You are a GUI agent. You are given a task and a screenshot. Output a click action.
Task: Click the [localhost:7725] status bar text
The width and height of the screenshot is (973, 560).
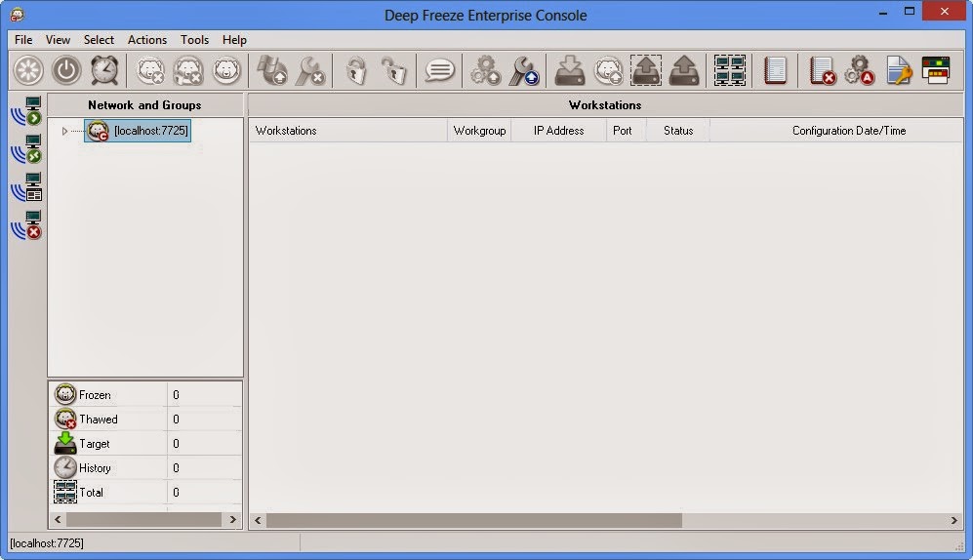(47, 543)
